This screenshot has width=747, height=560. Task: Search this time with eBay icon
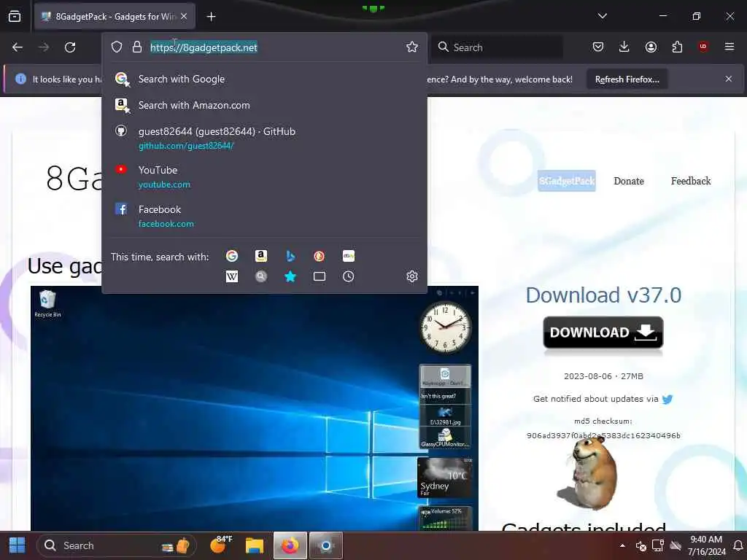tap(348, 256)
